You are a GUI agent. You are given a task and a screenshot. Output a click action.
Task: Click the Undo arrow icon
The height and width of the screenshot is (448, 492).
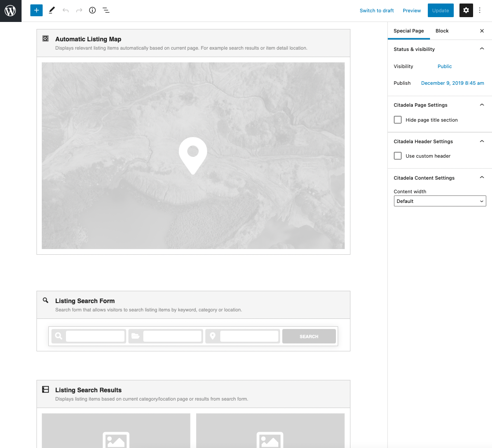[66, 11]
